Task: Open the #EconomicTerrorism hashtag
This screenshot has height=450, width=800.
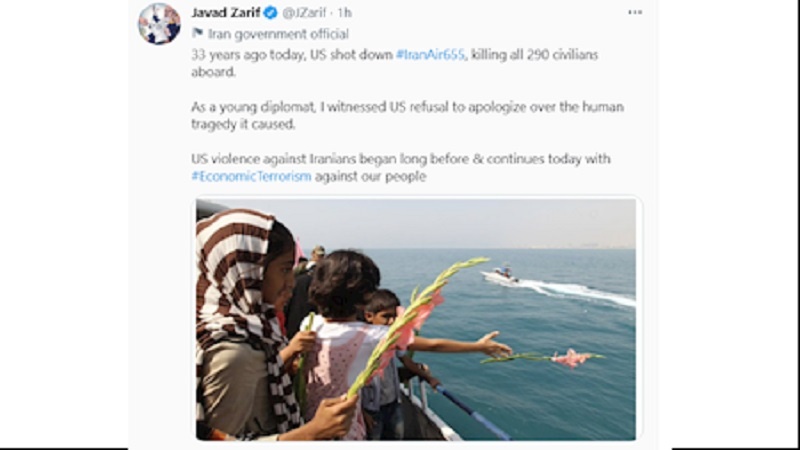Action: pos(251,177)
